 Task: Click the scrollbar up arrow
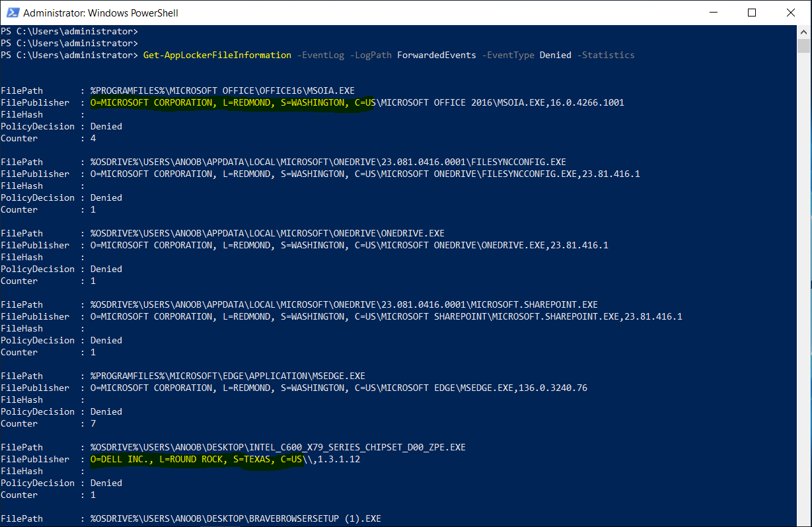click(803, 32)
